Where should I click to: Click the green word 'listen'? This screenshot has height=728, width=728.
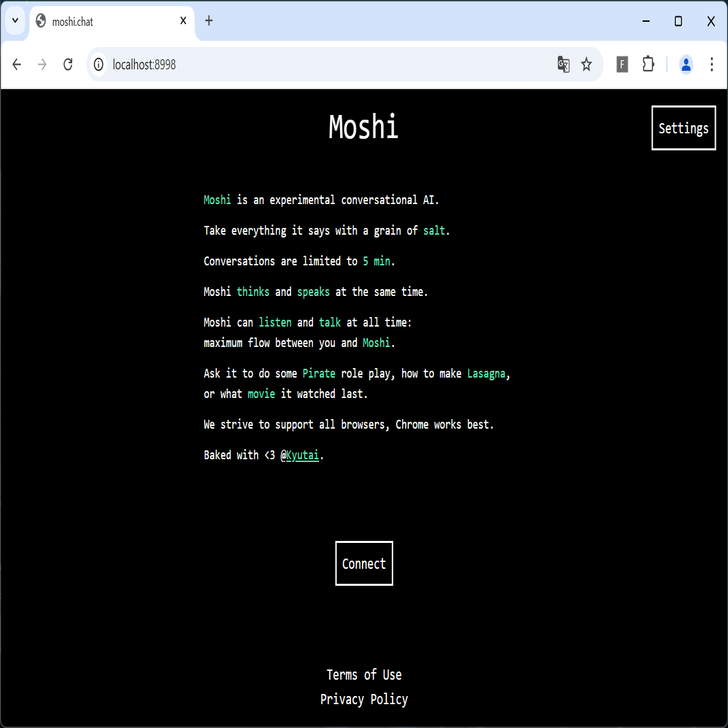tap(276, 322)
